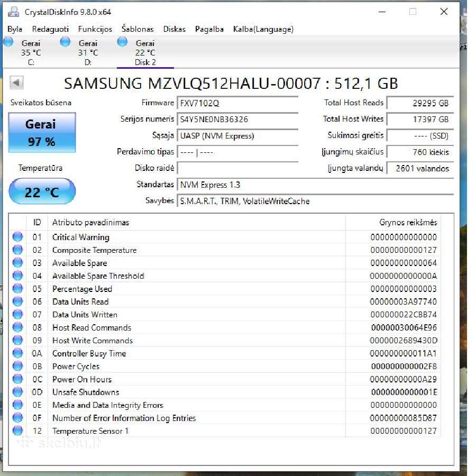The width and height of the screenshot is (476, 476).
Task: Click the Error Information Log Entries orb
Action: (x=17, y=418)
